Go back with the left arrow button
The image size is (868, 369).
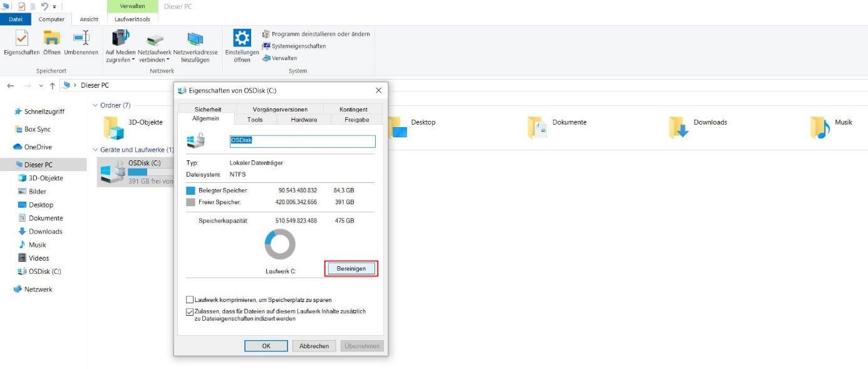[x=11, y=85]
